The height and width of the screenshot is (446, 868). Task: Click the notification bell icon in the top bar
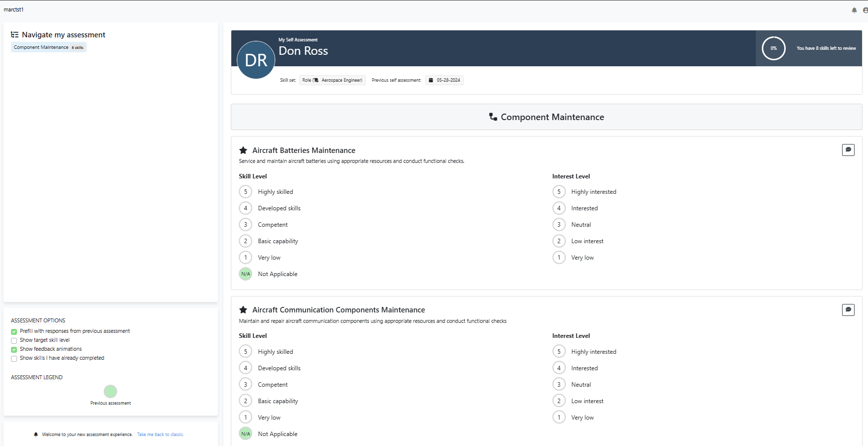pyautogui.click(x=854, y=10)
